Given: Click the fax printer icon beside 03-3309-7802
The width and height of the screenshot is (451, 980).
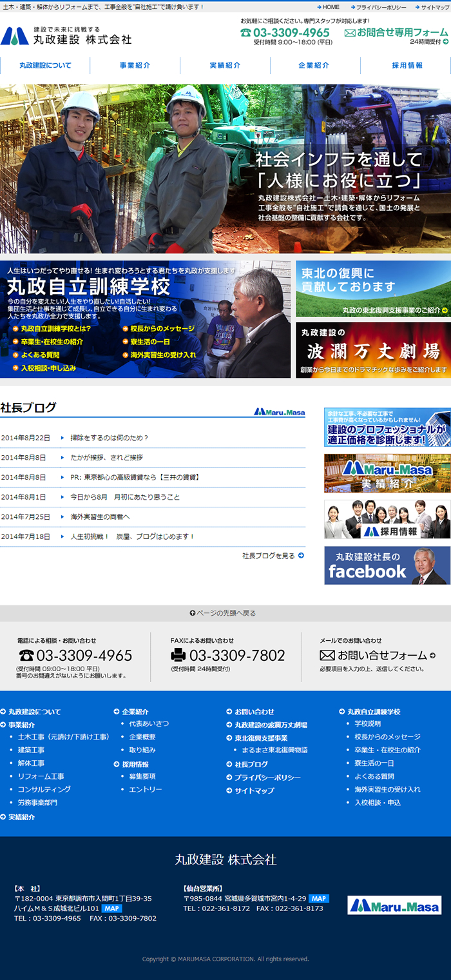Looking at the screenshot, I should tap(178, 655).
